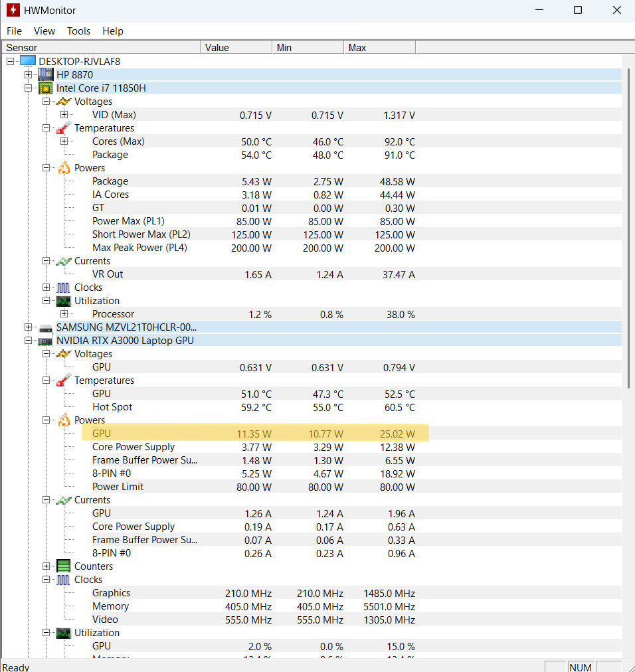Click the 92.0 °C Cores max value
The width and height of the screenshot is (635, 672).
[400, 142]
